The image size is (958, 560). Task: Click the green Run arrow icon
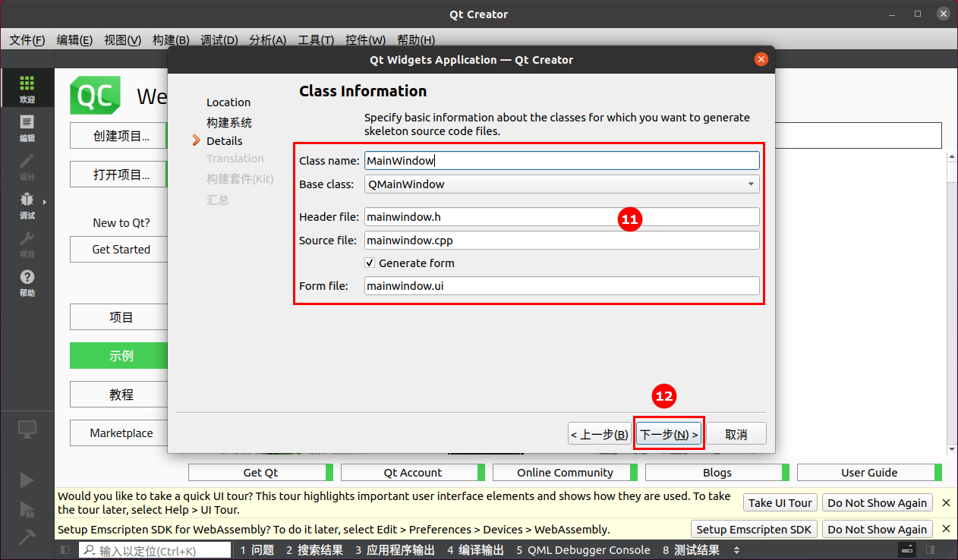[27, 480]
